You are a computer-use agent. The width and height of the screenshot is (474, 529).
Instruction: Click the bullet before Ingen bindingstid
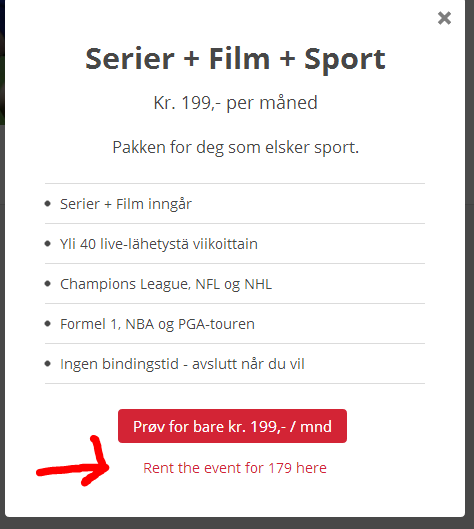[48, 364]
